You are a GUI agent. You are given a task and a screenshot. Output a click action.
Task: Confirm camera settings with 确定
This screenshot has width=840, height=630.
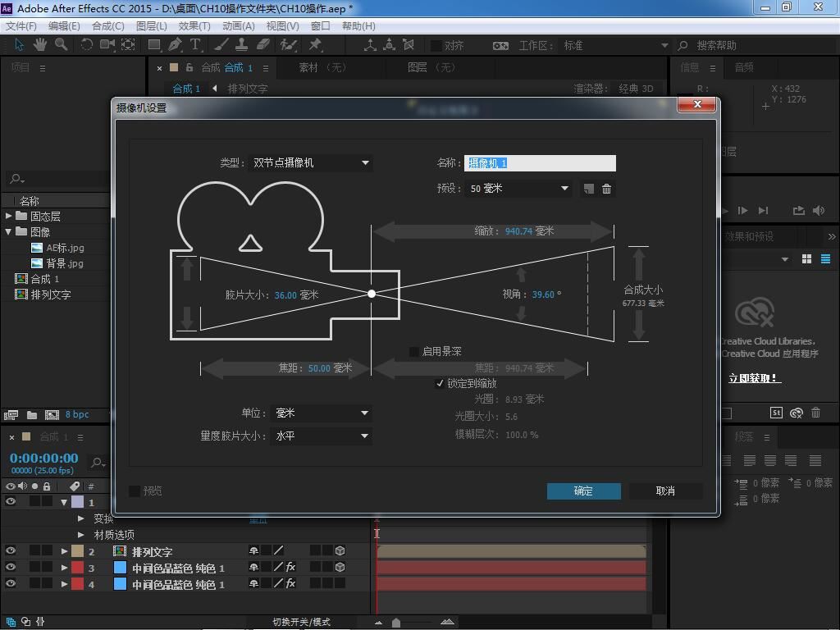coord(583,491)
